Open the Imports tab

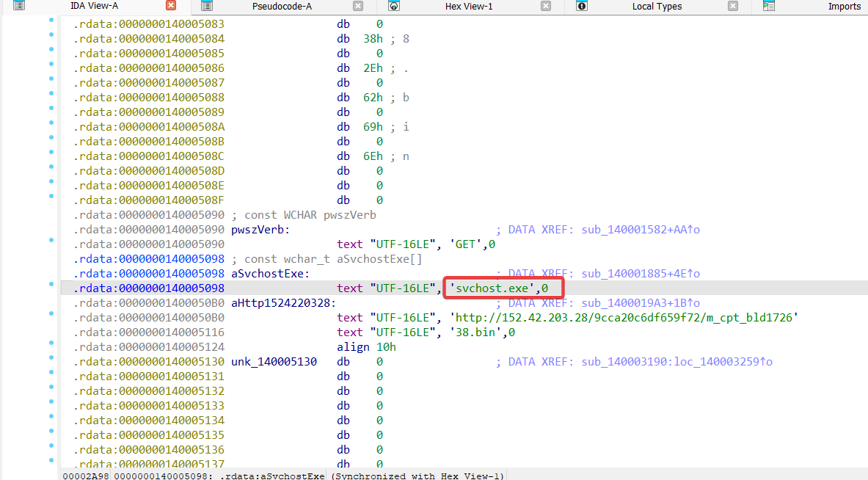(845, 6)
